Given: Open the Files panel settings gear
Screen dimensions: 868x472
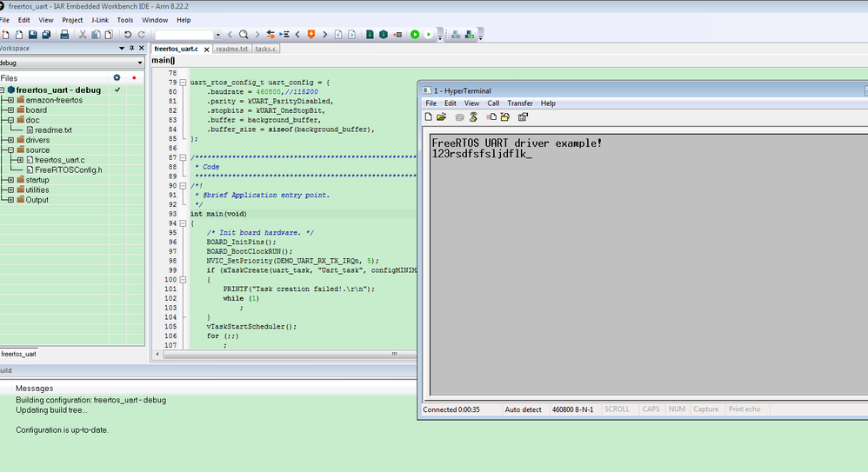Looking at the screenshot, I should pyautogui.click(x=117, y=78).
